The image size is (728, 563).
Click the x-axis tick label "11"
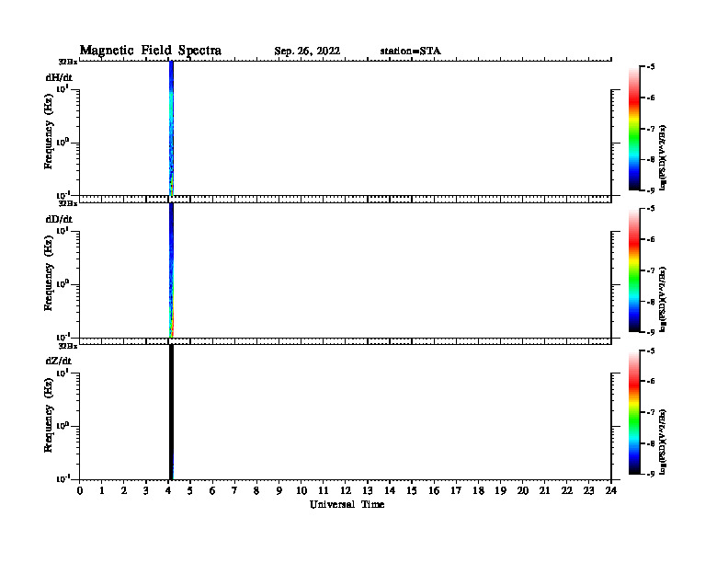click(324, 491)
